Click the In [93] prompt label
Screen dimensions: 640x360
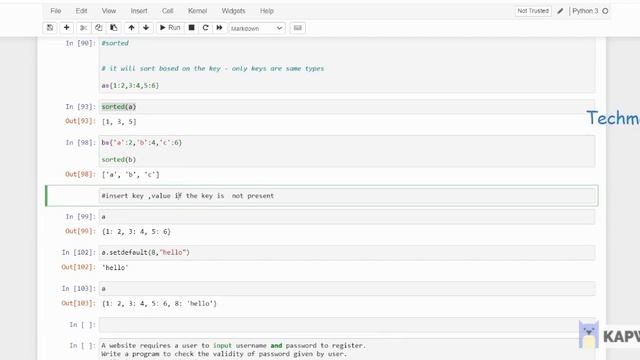80,107
